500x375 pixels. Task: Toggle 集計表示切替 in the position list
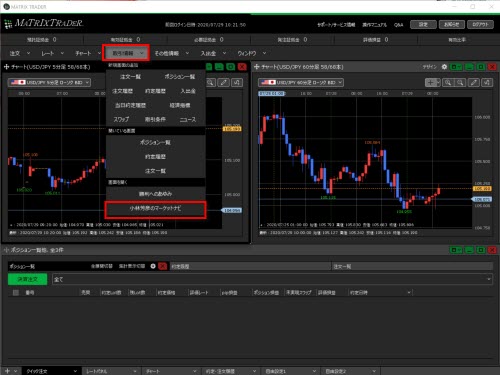point(132,266)
